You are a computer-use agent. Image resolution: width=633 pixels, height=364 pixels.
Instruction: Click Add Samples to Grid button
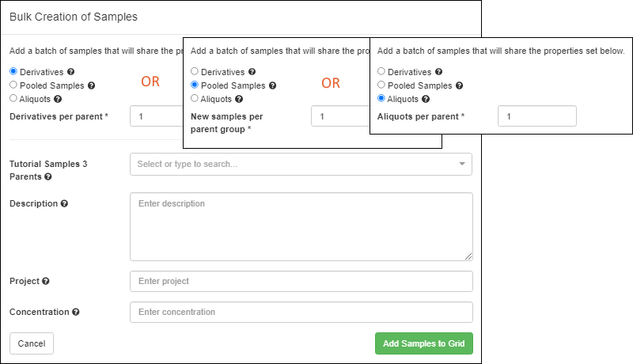423,343
